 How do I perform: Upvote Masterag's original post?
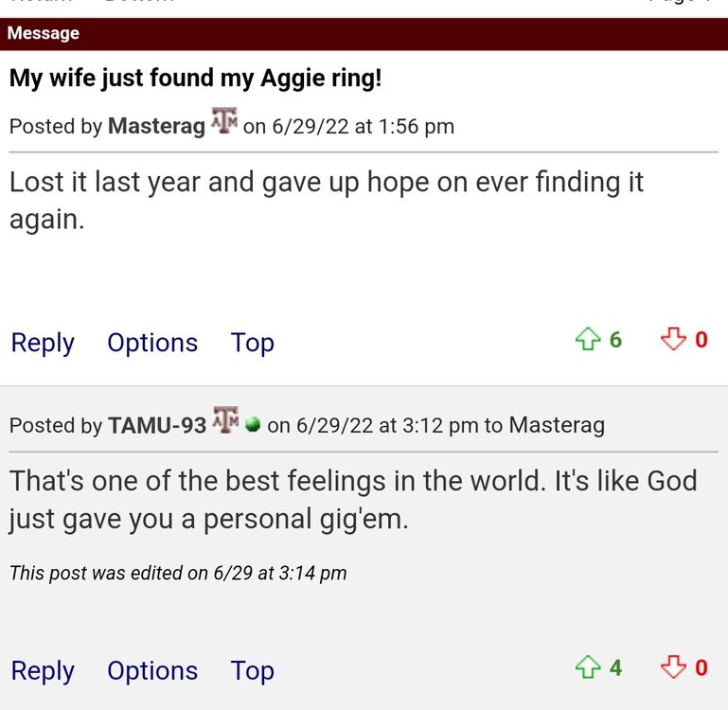tap(589, 339)
